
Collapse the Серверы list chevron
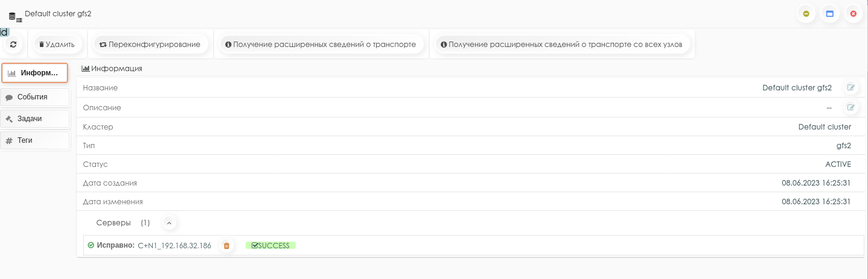tap(169, 223)
